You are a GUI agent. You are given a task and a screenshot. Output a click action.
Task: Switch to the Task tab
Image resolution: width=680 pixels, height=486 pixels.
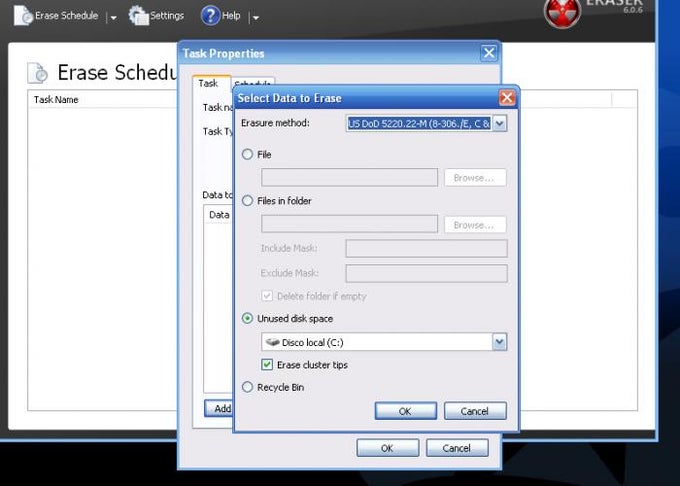point(208,83)
